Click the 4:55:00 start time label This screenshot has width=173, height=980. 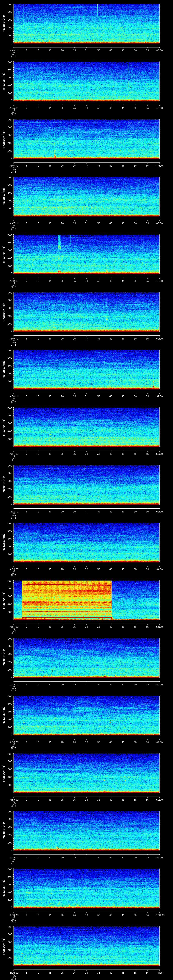(14, 684)
